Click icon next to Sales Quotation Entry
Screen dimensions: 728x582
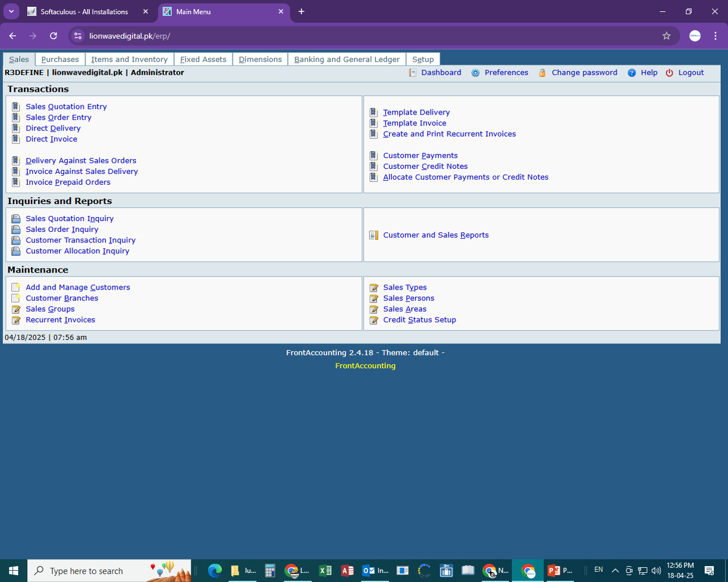pos(16,107)
